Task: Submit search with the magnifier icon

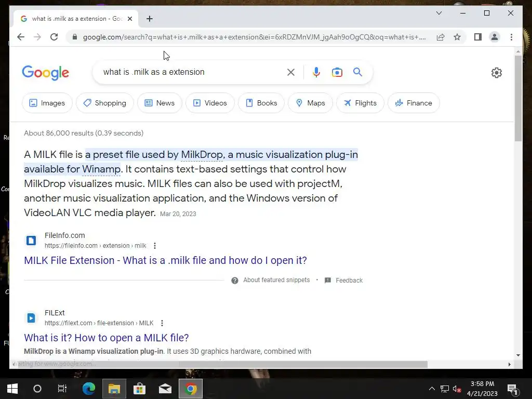Action: [x=357, y=72]
